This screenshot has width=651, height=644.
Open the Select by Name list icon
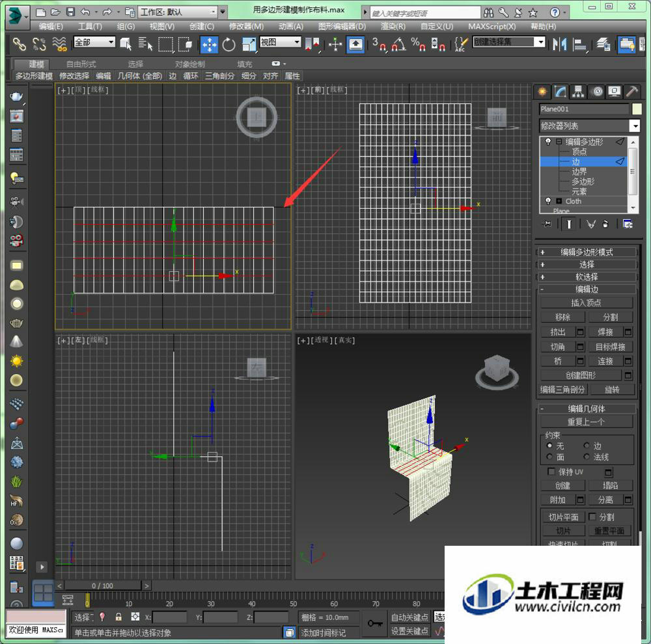pyautogui.click(x=145, y=44)
